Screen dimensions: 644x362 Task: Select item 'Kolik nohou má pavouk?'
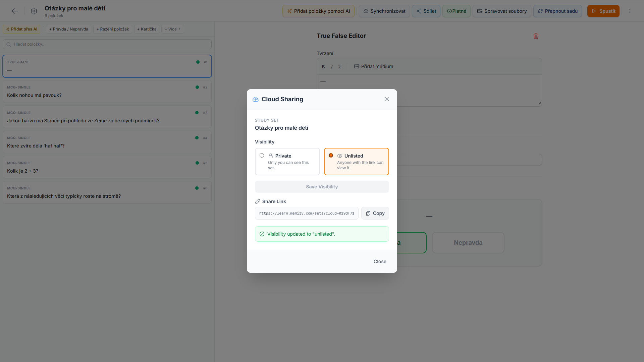pos(107,92)
